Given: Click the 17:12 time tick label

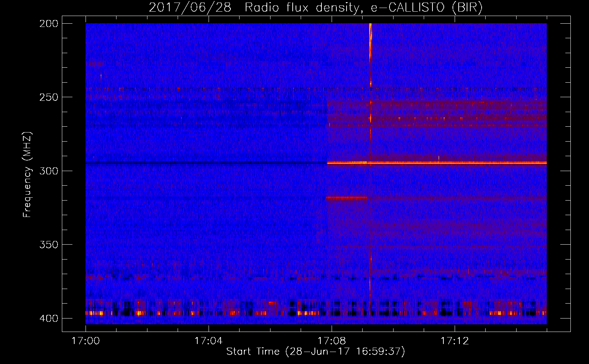Looking at the screenshot, I should coord(454,341).
